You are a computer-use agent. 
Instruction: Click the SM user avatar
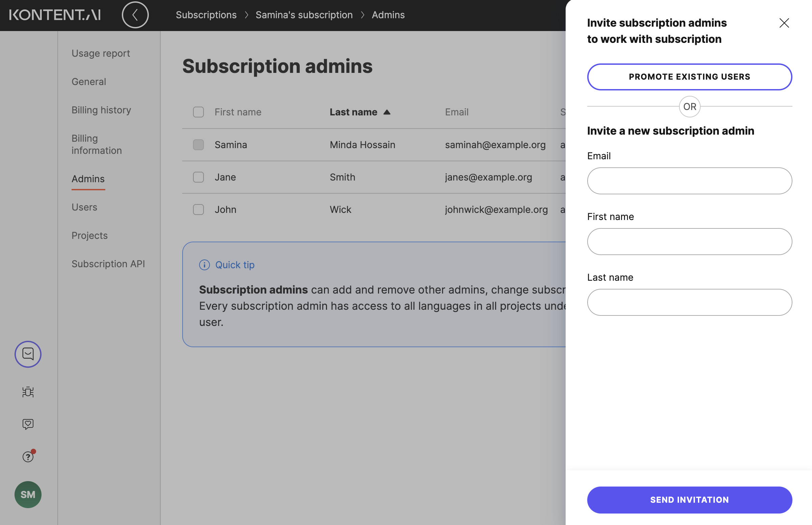(x=28, y=495)
